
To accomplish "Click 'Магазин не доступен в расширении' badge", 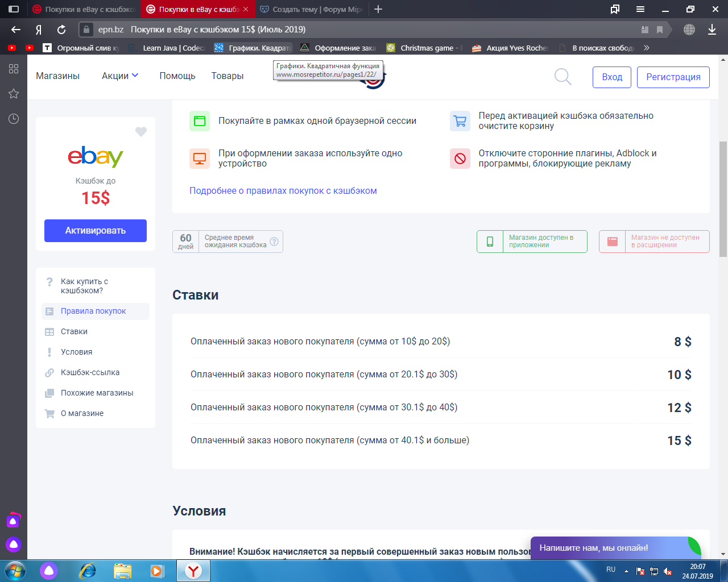I will pos(654,242).
